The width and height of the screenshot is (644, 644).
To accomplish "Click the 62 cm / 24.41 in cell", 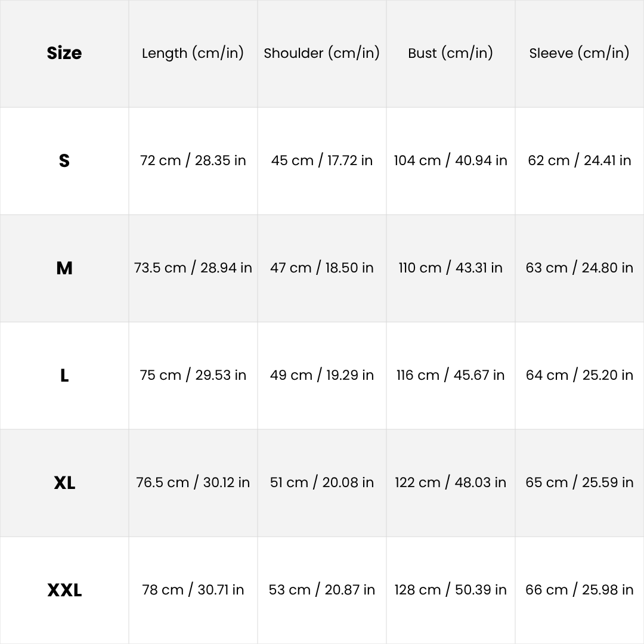I will click(579, 160).
